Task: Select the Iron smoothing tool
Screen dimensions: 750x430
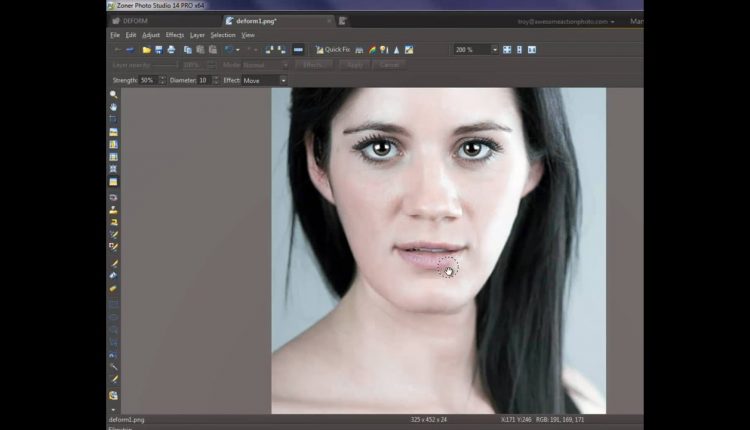Action: tap(113, 222)
